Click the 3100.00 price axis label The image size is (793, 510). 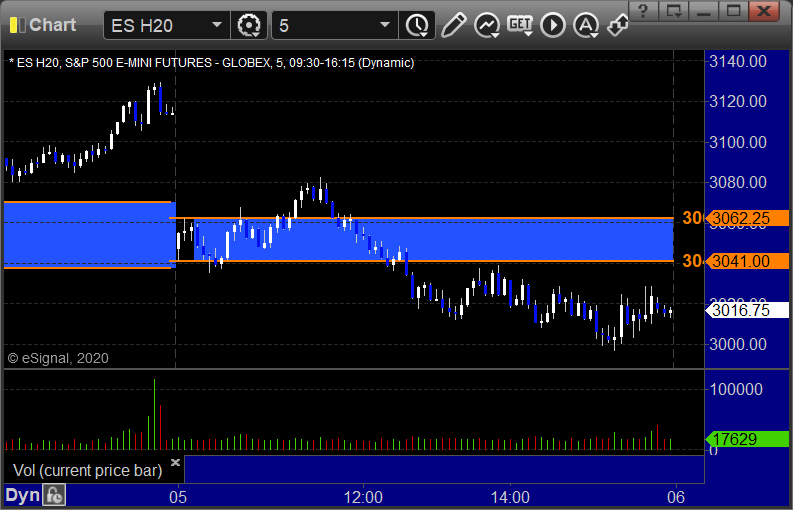click(x=738, y=142)
